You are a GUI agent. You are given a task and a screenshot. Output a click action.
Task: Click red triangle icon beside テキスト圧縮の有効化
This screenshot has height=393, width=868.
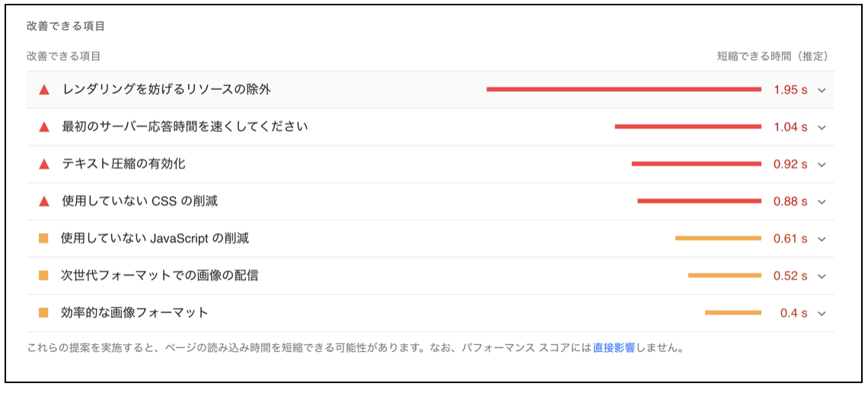(x=44, y=165)
